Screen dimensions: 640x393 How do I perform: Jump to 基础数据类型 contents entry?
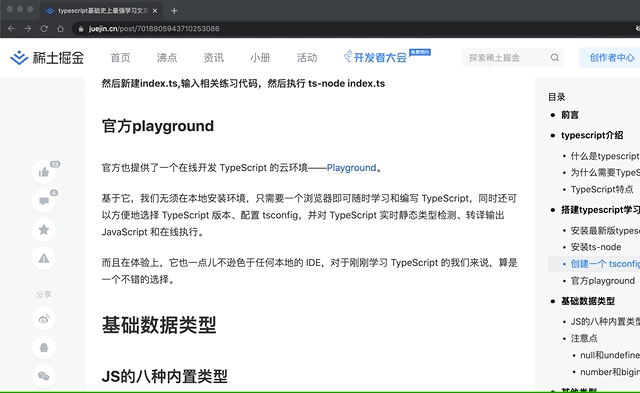[588, 301]
